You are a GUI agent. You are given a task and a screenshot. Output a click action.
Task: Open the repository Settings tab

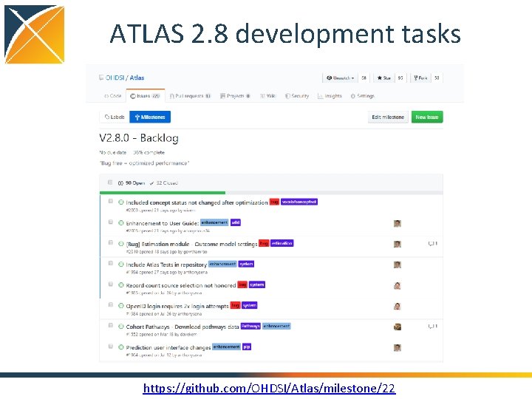[x=362, y=96]
